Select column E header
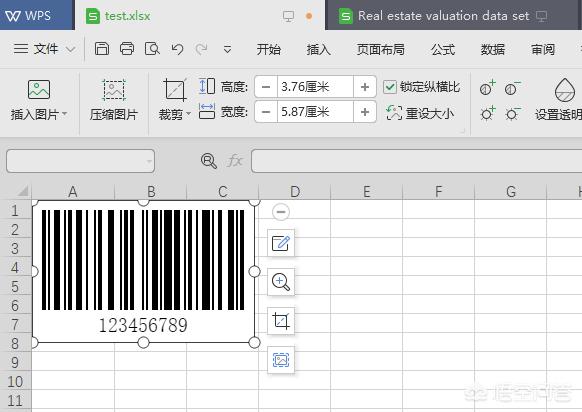The width and height of the screenshot is (582, 412). click(366, 192)
